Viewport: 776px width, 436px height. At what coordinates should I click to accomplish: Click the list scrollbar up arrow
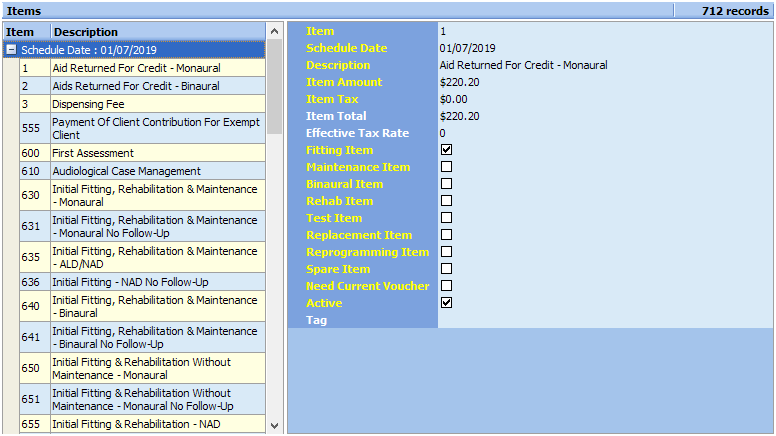pos(275,32)
